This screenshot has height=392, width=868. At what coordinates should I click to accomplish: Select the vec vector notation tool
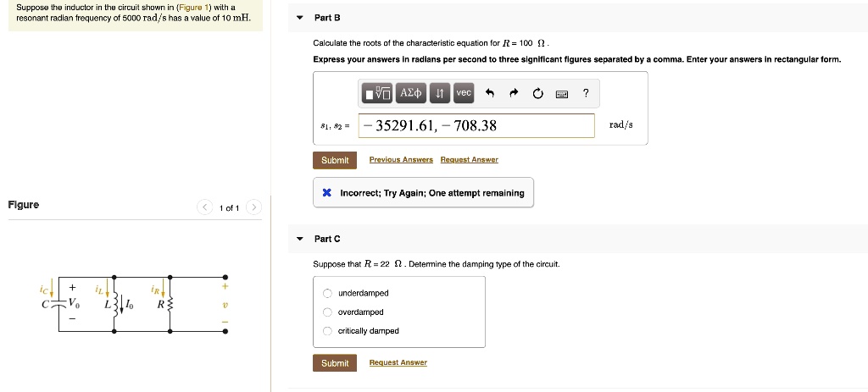(464, 92)
